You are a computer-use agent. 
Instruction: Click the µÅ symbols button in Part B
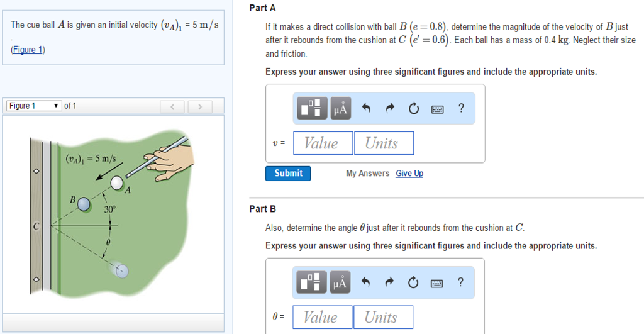pos(340,283)
